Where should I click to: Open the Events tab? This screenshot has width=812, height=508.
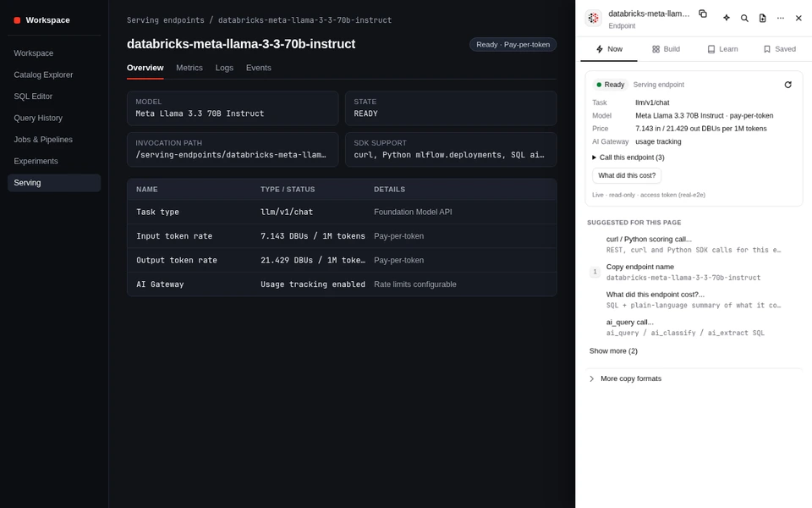(259, 68)
